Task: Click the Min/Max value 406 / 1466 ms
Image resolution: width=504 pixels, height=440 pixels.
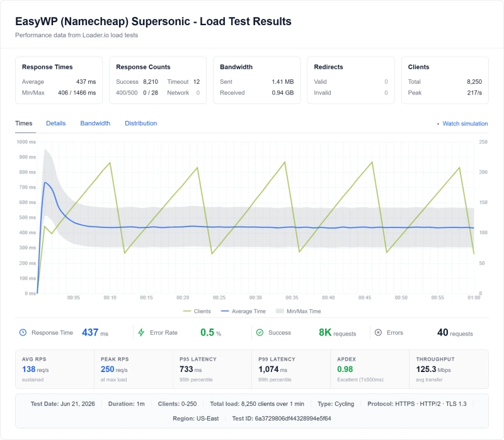Action: point(77,93)
